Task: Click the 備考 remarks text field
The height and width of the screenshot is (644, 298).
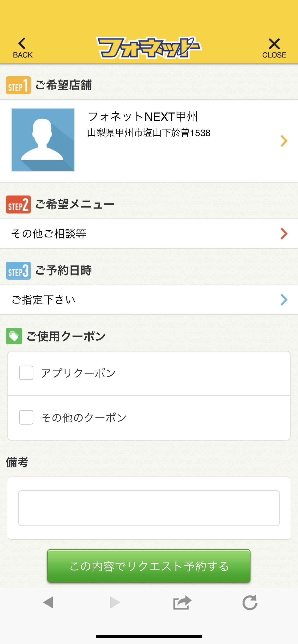Action: click(x=149, y=508)
